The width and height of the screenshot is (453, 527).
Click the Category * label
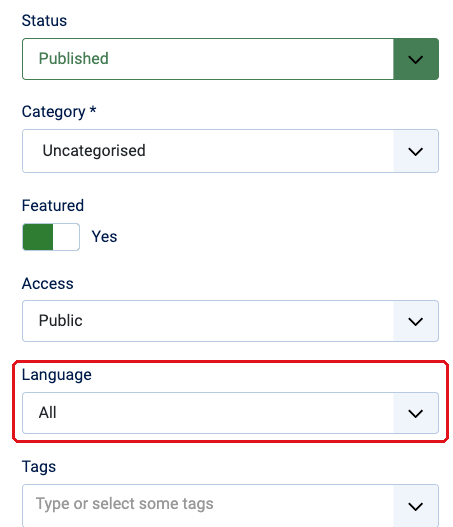tap(59, 112)
